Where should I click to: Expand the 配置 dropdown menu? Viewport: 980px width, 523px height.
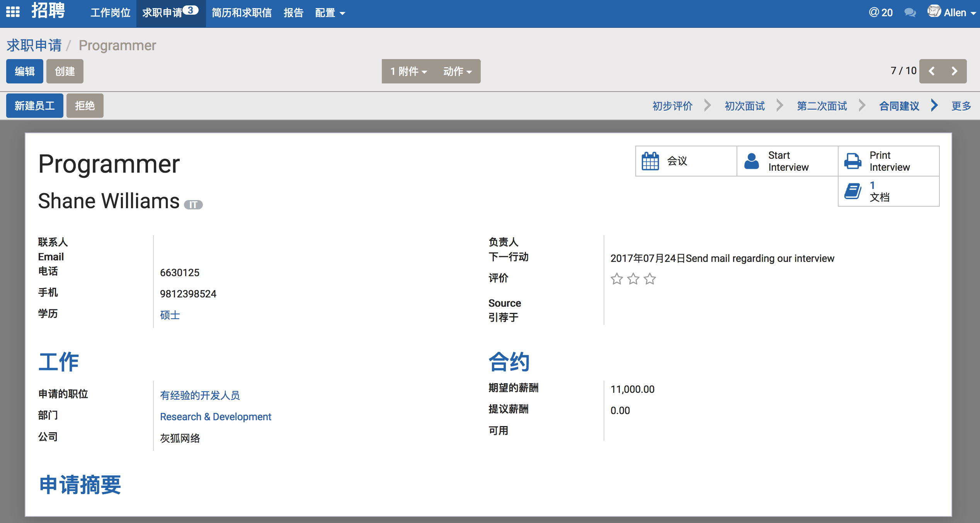(330, 13)
